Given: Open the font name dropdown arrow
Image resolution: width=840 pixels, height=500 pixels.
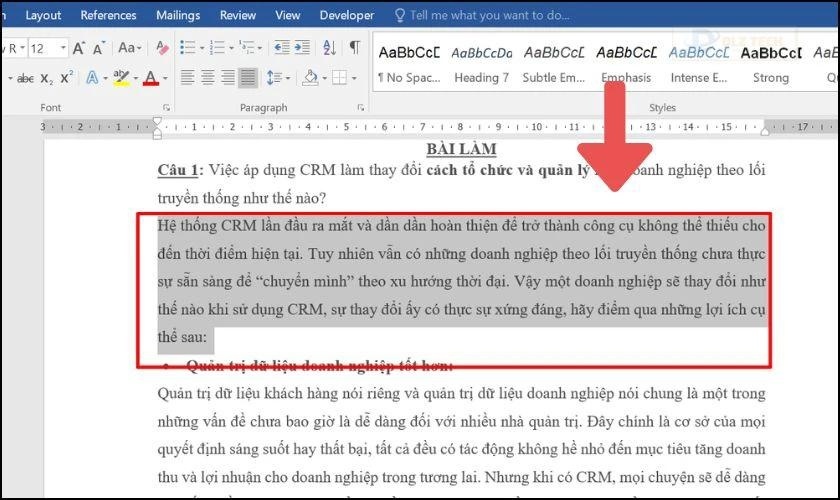Looking at the screenshot, I should click(x=22, y=49).
